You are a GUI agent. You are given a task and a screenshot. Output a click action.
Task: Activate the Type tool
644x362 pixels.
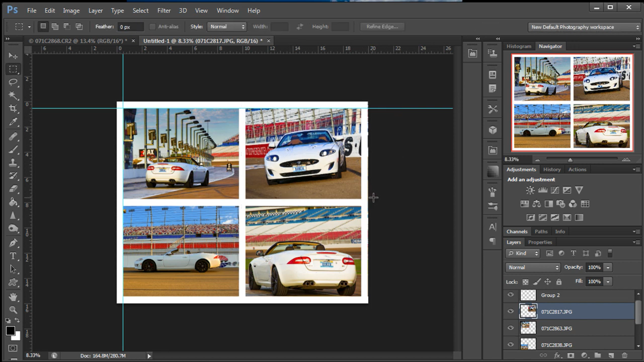pyautogui.click(x=13, y=256)
